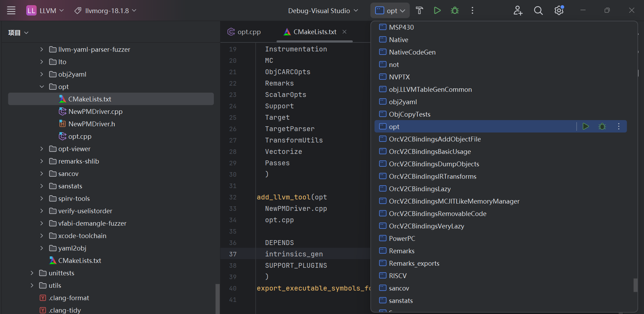Select obj.LLVMTableGenCommon configuration
The height and width of the screenshot is (314, 644).
point(500,89)
